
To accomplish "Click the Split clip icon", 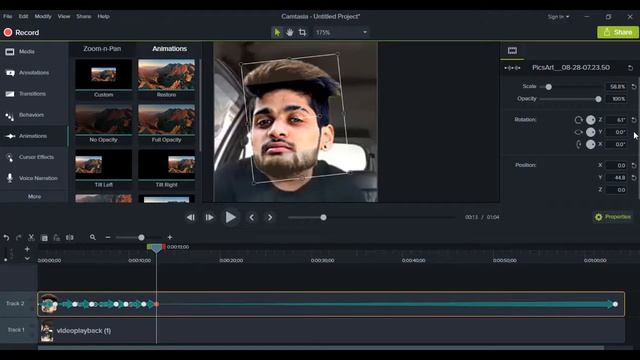I will pos(70,238).
